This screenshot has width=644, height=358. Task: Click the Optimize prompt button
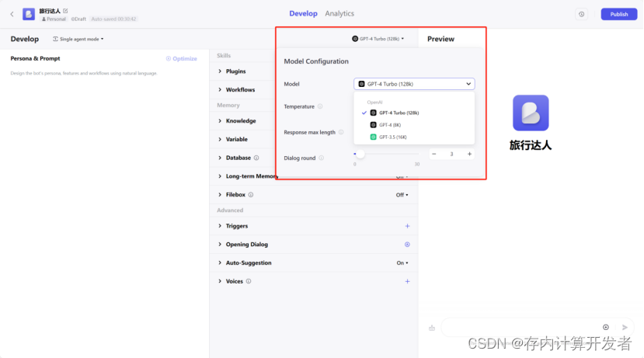(x=182, y=59)
